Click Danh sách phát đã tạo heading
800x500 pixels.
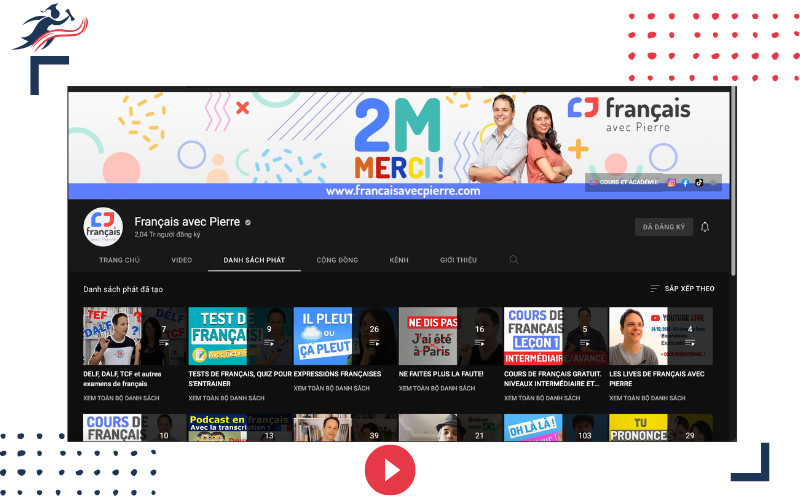click(123, 289)
